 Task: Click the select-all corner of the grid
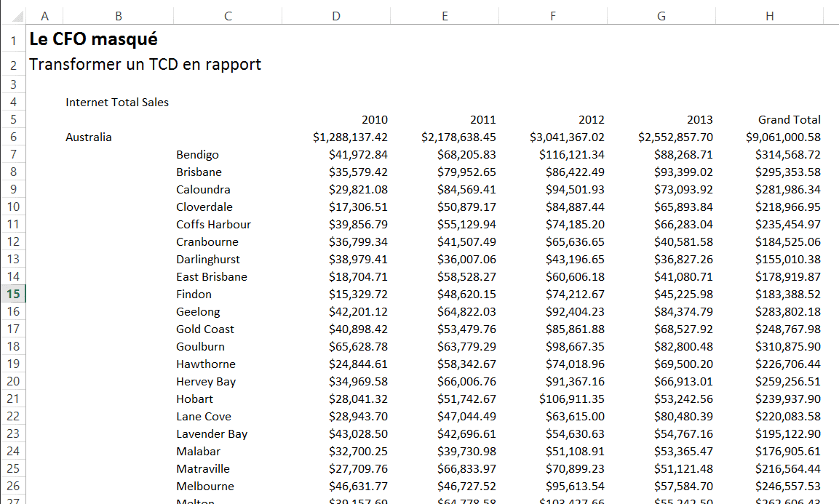pos(13,16)
